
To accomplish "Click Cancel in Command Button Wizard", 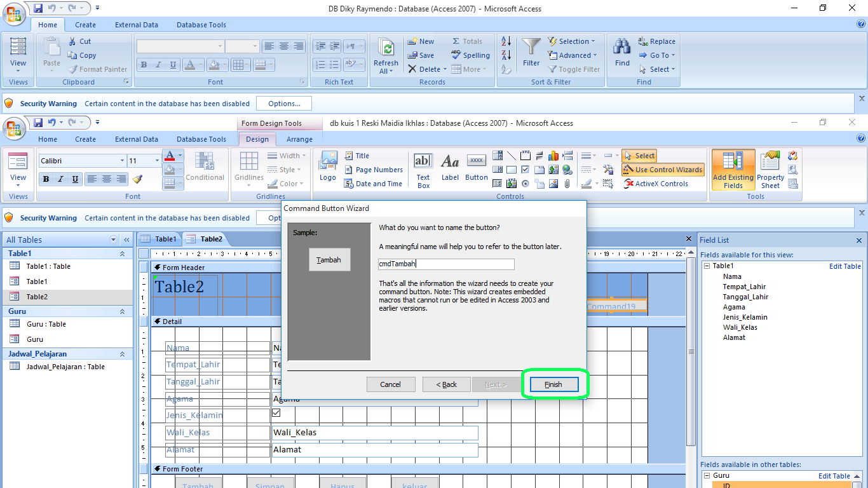I will pyautogui.click(x=391, y=384).
